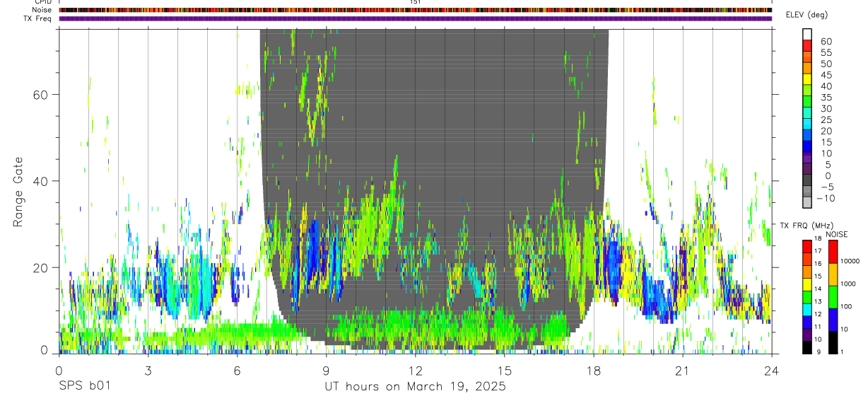Click the '3' tick on the UT hours axis
This screenshot has width=868, height=401.
click(x=148, y=370)
